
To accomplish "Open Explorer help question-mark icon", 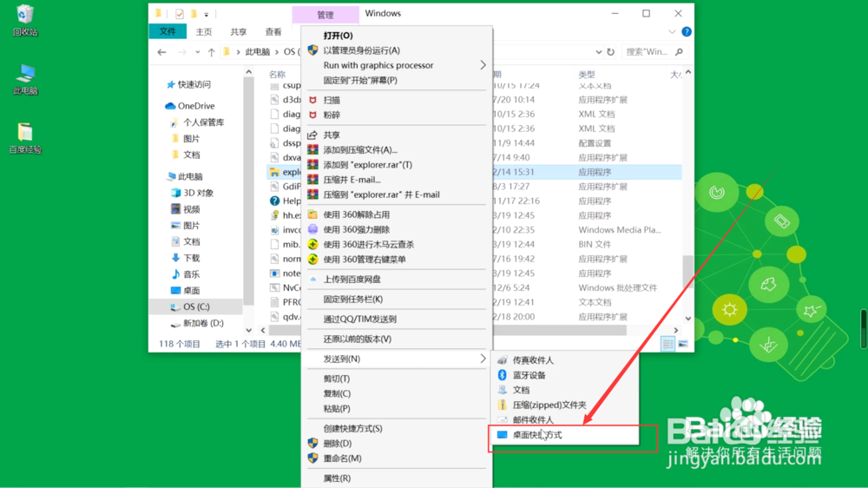I will [687, 31].
